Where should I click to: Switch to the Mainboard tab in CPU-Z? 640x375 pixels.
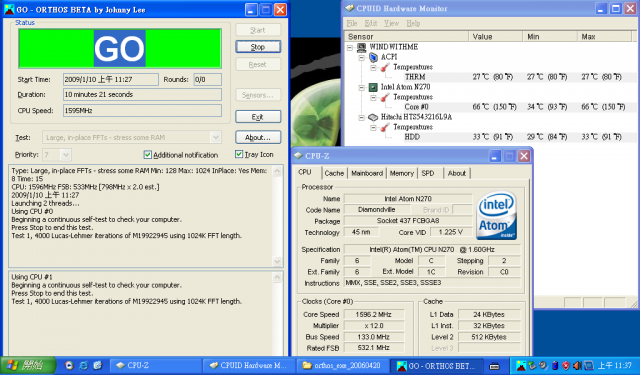tap(367, 173)
